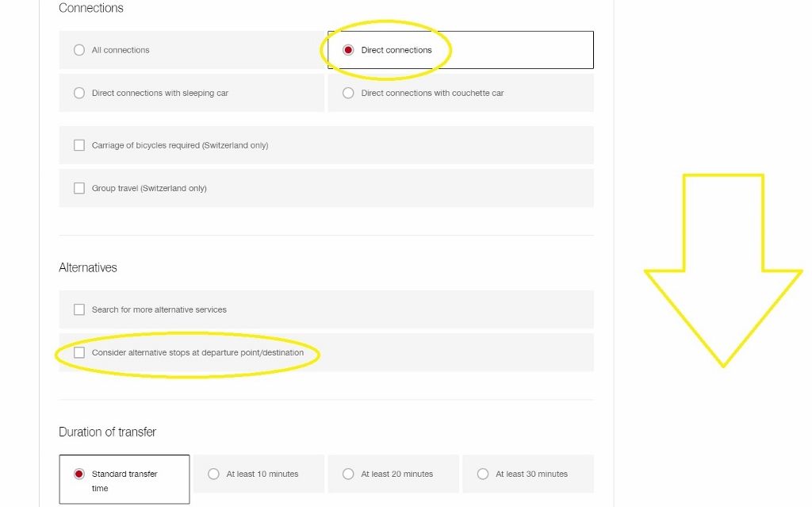Select At least 30 minutes transfer
Image resolution: width=812 pixels, height=507 pixels.
pyautogui.click(x=483, y=473)
